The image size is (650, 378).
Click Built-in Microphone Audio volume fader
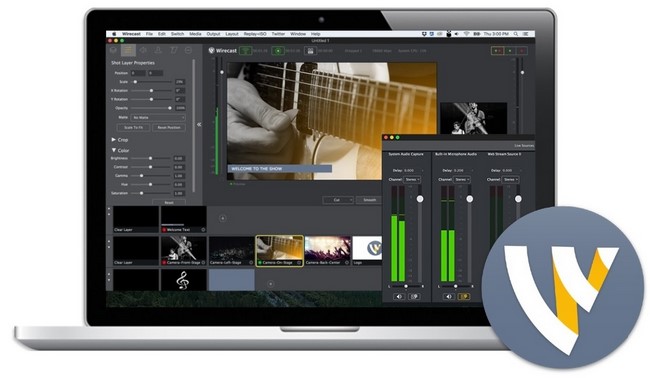[469, 199]
